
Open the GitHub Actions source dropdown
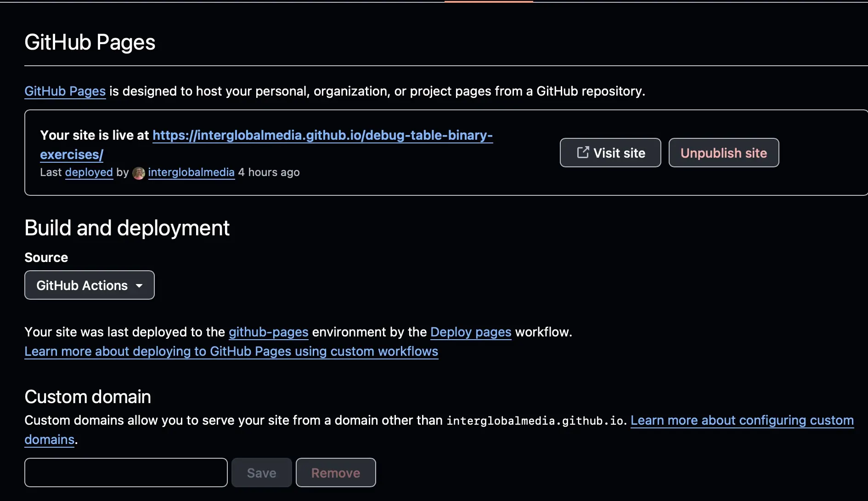[90, 285]
